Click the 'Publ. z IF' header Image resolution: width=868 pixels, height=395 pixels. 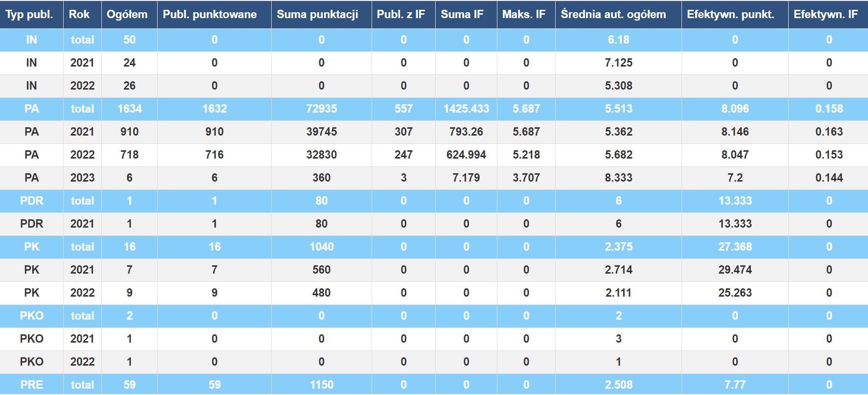coord(401,14)
